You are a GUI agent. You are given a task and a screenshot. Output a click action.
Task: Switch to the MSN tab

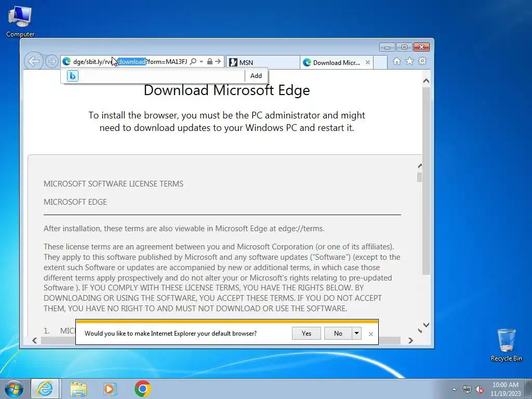(262, 62)
